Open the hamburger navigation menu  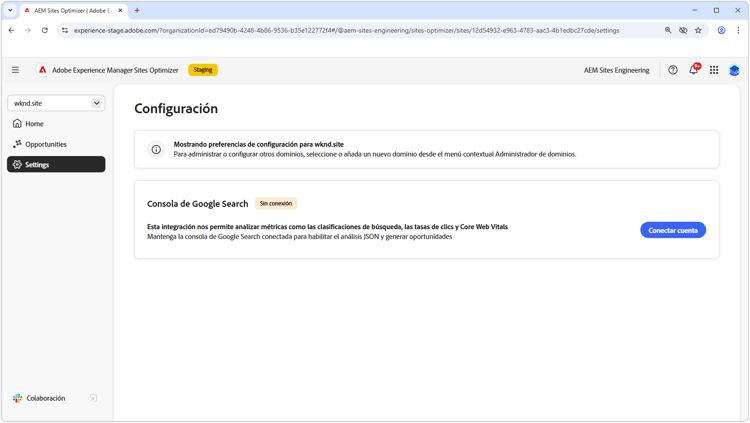tap(15, 70)
